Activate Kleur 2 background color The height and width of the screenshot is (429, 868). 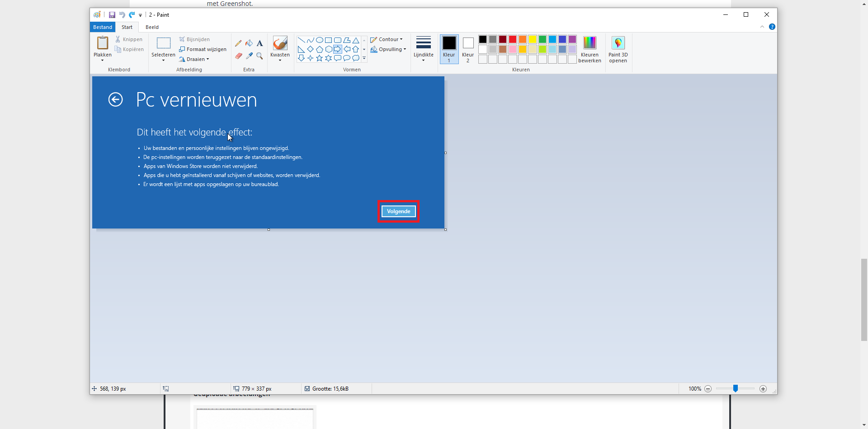click(x=468, y=49)
